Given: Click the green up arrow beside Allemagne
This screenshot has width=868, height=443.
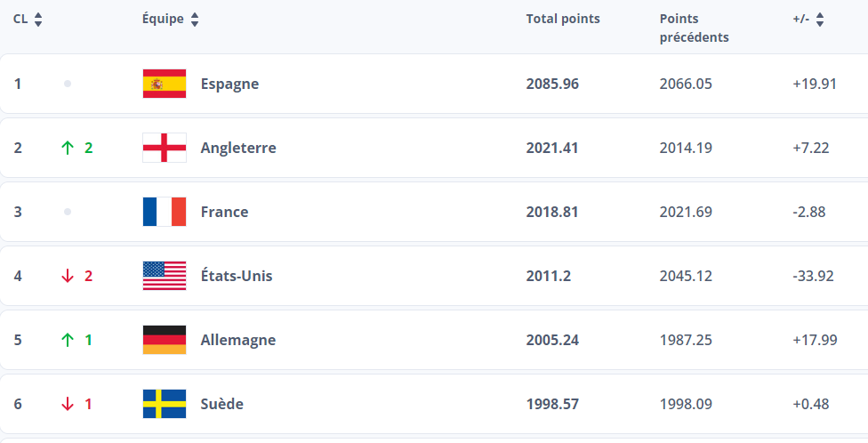Looking at the screenshot, I should pos(68,340).
